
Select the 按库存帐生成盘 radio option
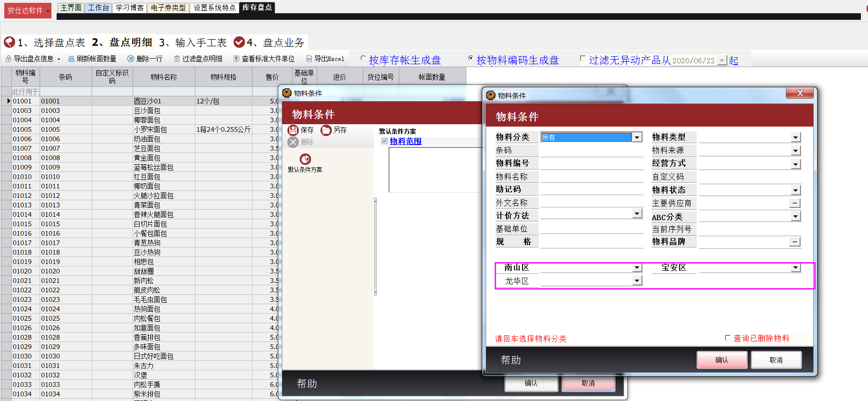[363, 58]
